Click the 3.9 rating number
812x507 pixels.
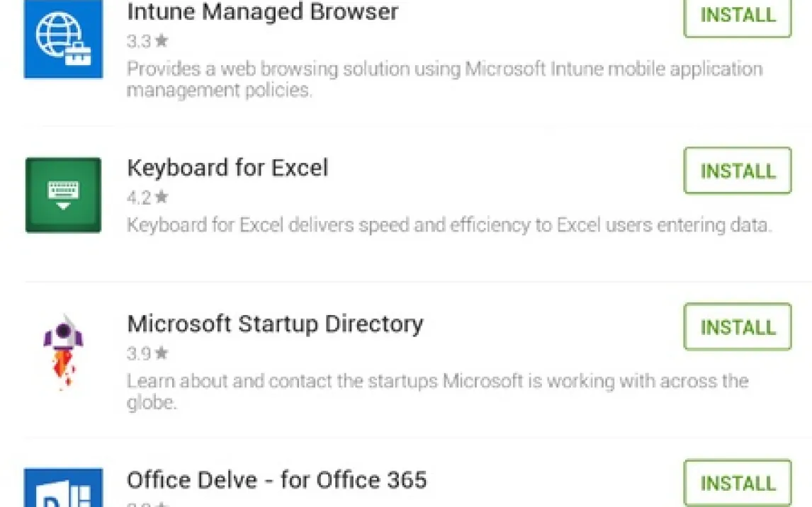pyautogui.click(x=139, y=353)
